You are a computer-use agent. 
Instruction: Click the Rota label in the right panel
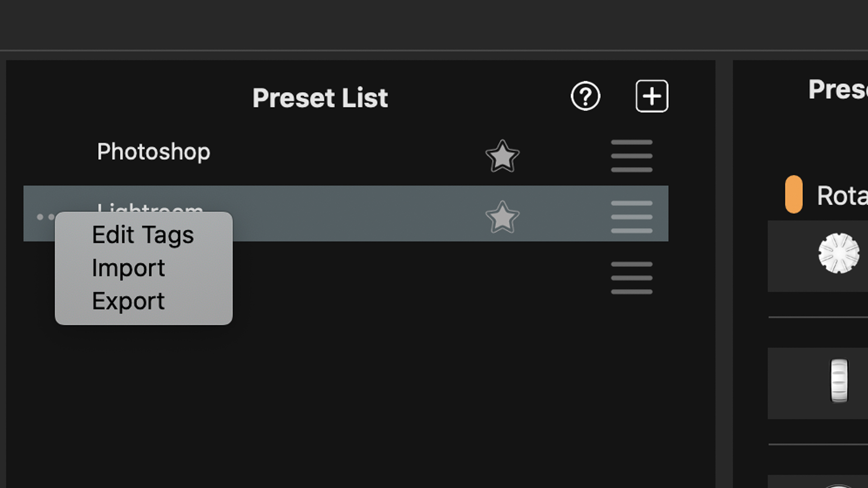coord(842,196)
